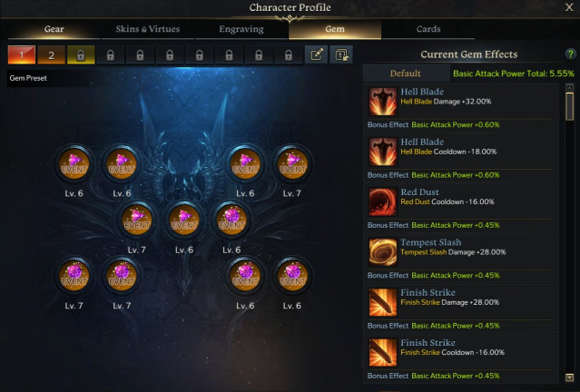Select the gold locked preset slot
The height and width of the screenshot is (392, 580).
click(81, 55)
